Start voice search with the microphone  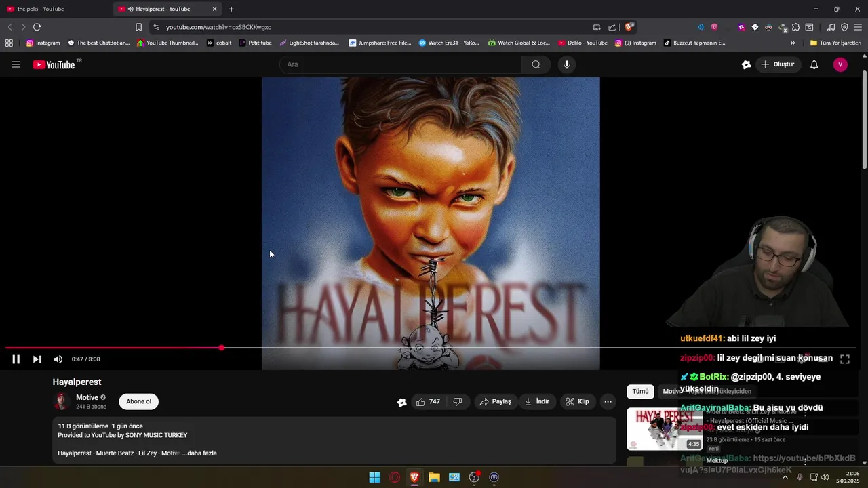(567, 64)
